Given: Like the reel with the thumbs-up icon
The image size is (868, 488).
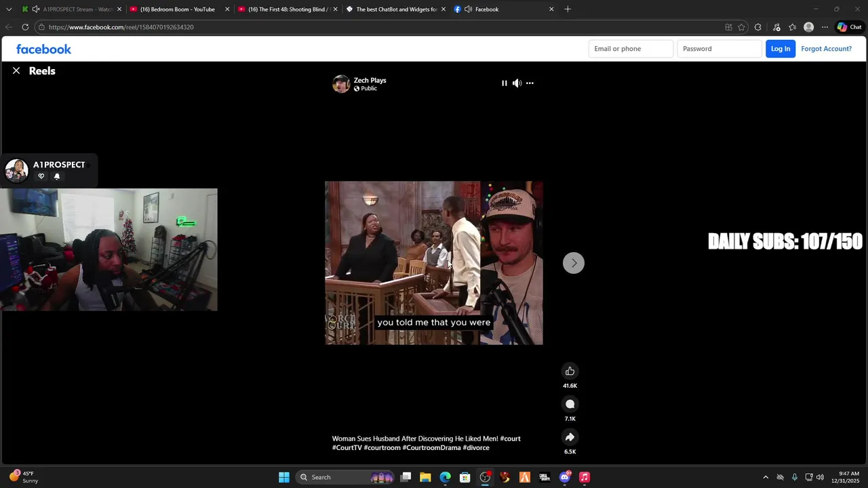Looking at the screenshot, I should (570, 371).
